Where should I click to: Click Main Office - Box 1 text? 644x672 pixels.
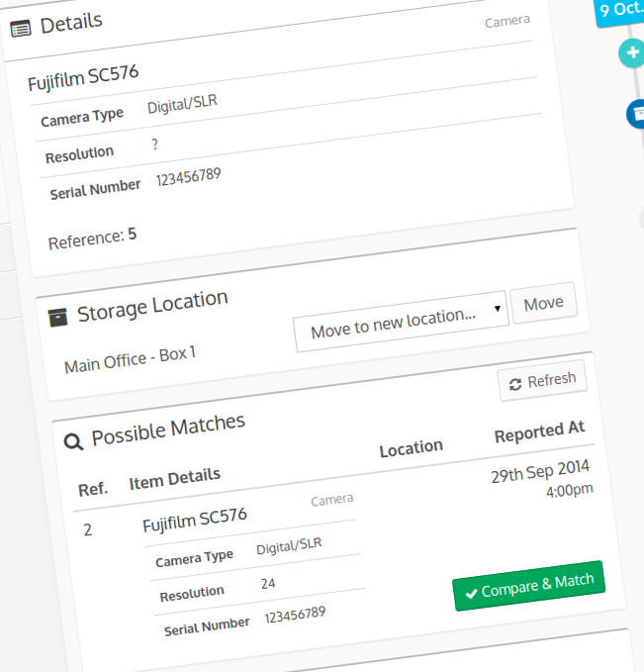(131, 360)
